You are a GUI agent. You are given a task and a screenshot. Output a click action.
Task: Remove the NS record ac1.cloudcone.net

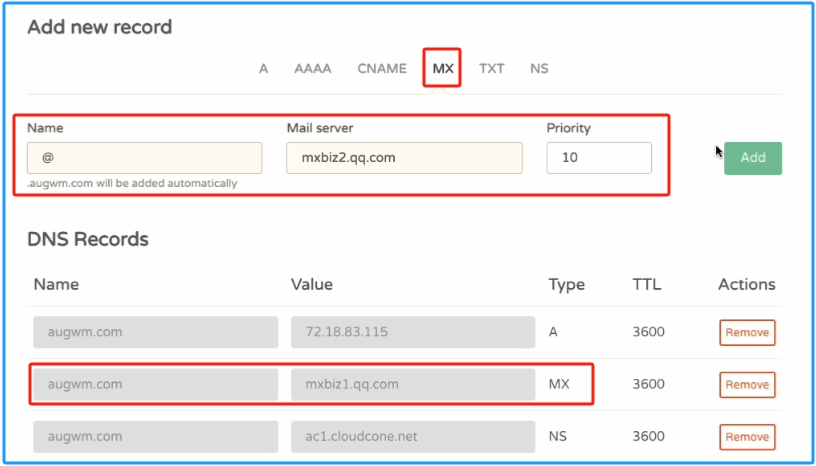coord(747,437)
